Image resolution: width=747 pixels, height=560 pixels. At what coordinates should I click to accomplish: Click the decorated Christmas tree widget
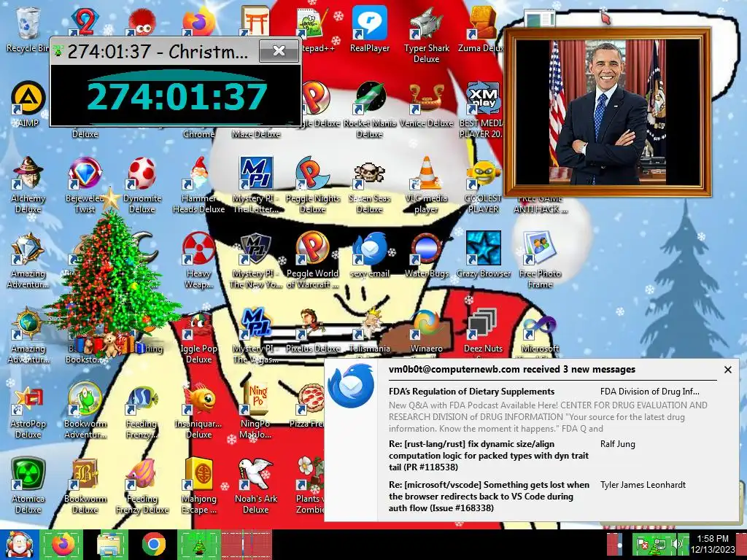click(111, 276)
